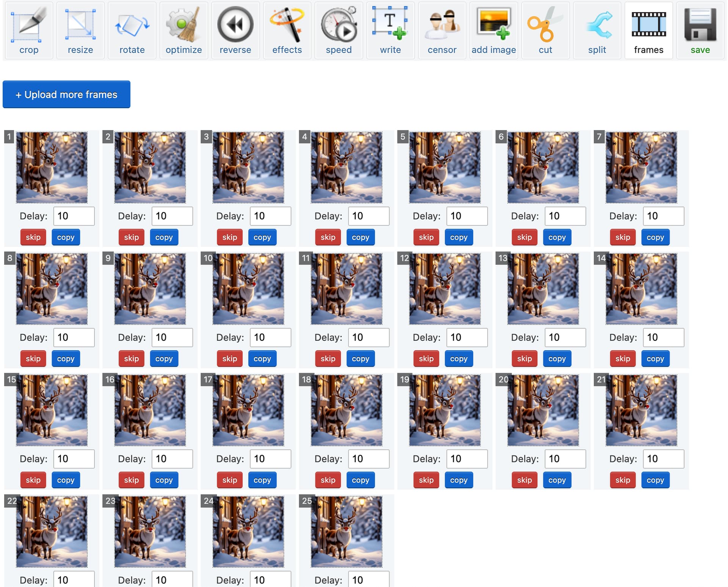Open the resize tool
This screenshot has width=728, height=587.
[80, 30]
